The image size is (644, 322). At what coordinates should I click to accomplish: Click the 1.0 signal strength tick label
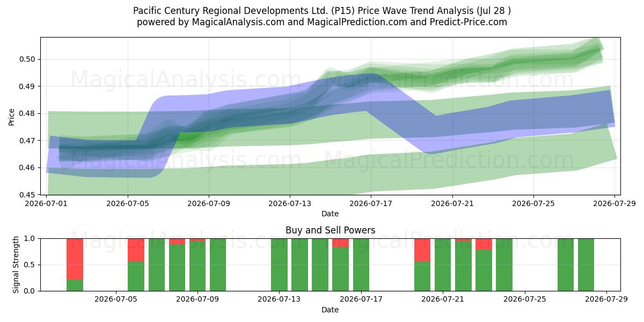tap(31, 238)
